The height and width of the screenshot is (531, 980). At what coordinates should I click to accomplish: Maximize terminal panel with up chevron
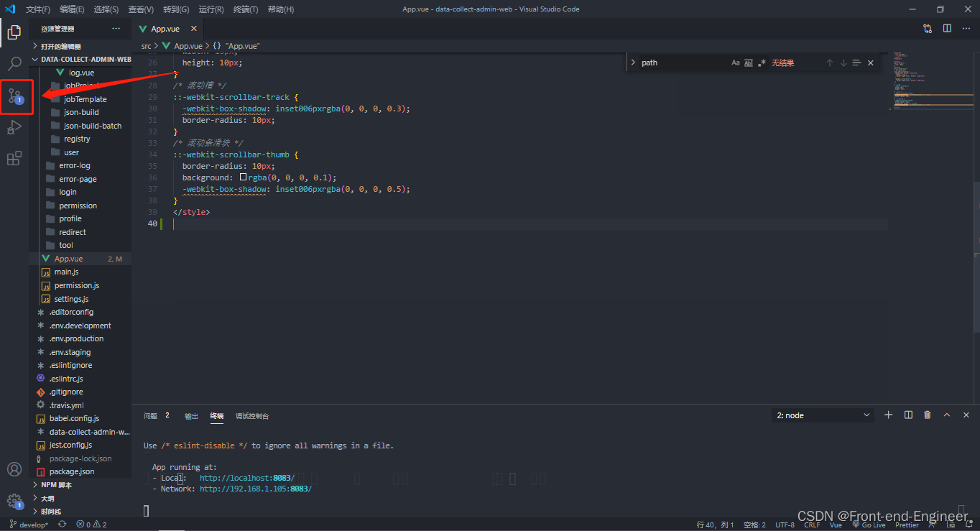point(947,415)
